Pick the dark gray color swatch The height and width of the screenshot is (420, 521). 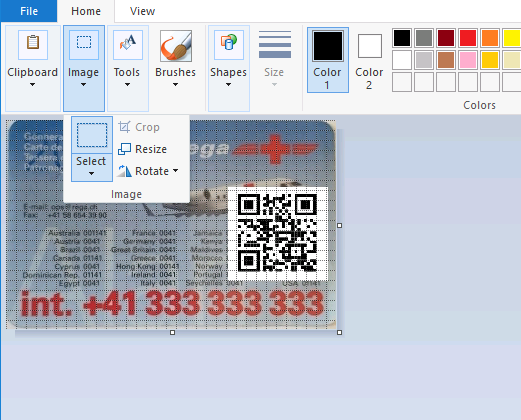point(424,38)
